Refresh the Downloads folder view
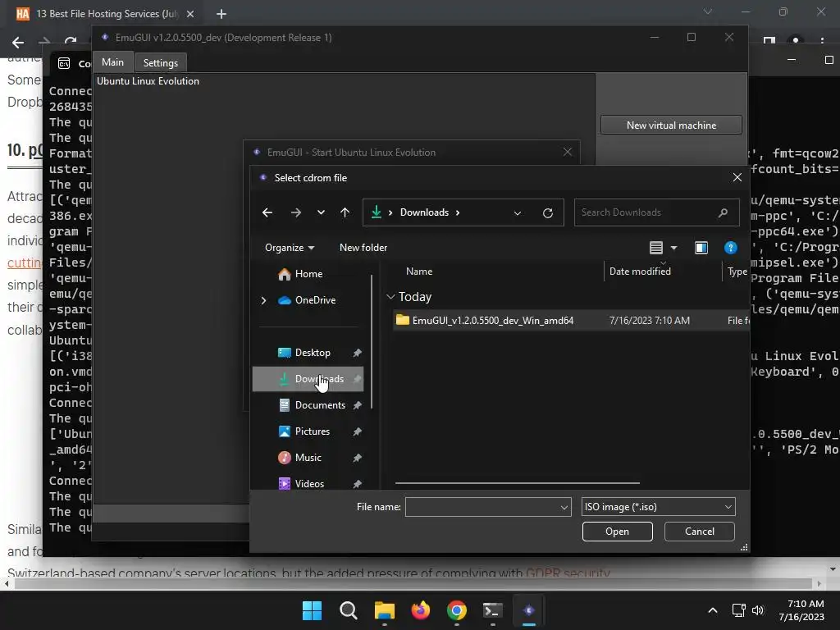The height and width of the screenshot is (630, 840). 547,212
